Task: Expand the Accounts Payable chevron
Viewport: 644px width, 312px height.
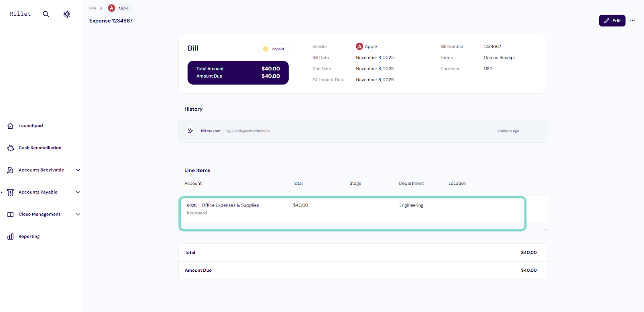Action: click(78, 192)
